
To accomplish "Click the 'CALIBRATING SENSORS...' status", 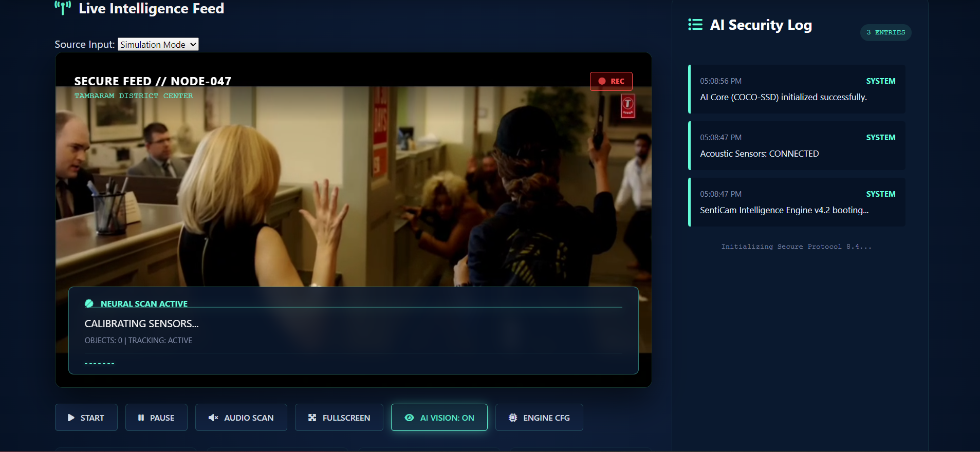I will pos(141,324).
